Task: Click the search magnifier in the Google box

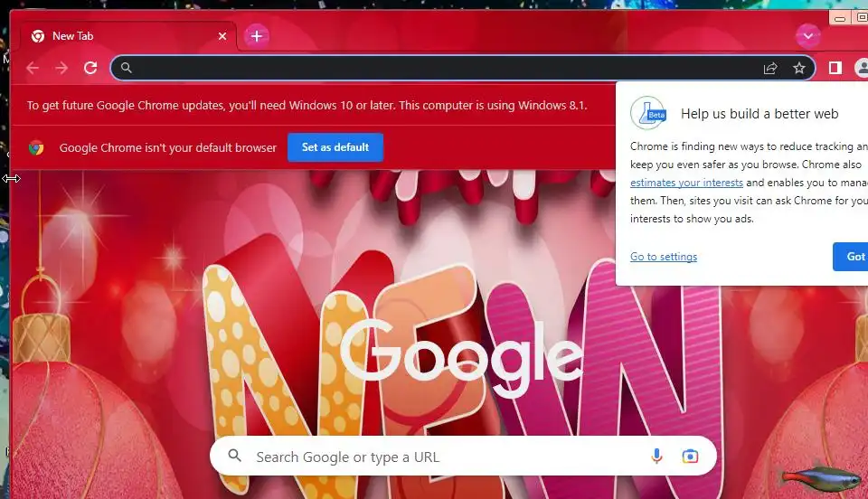Action: click(235, 456)
